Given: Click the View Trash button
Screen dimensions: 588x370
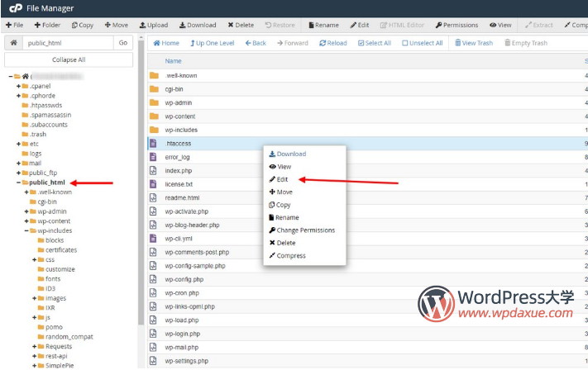Looking at the screenshot, I should 474,43.
